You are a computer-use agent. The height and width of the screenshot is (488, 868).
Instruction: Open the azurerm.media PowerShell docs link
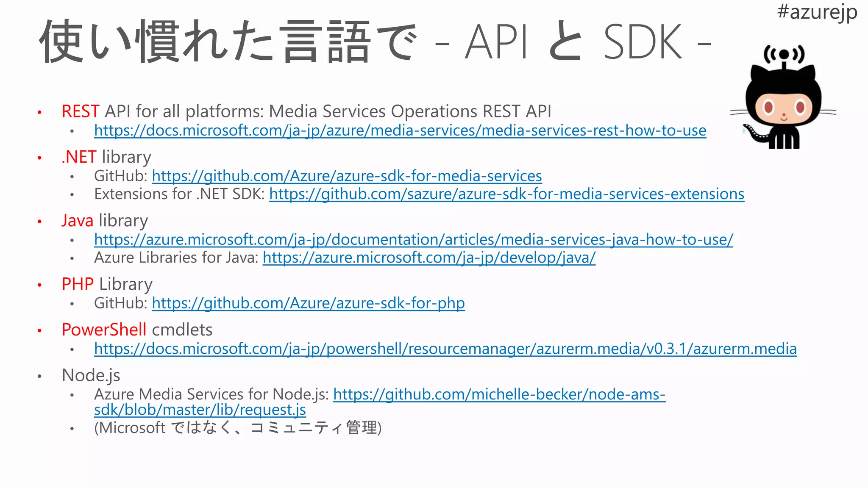(x=445, y=349)
